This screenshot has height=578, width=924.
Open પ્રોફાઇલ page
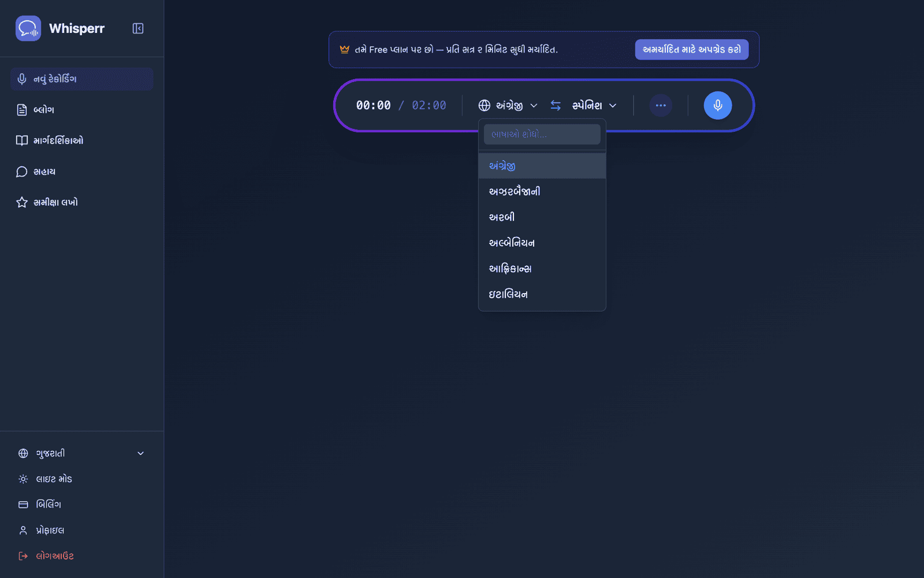coord(81,531)
